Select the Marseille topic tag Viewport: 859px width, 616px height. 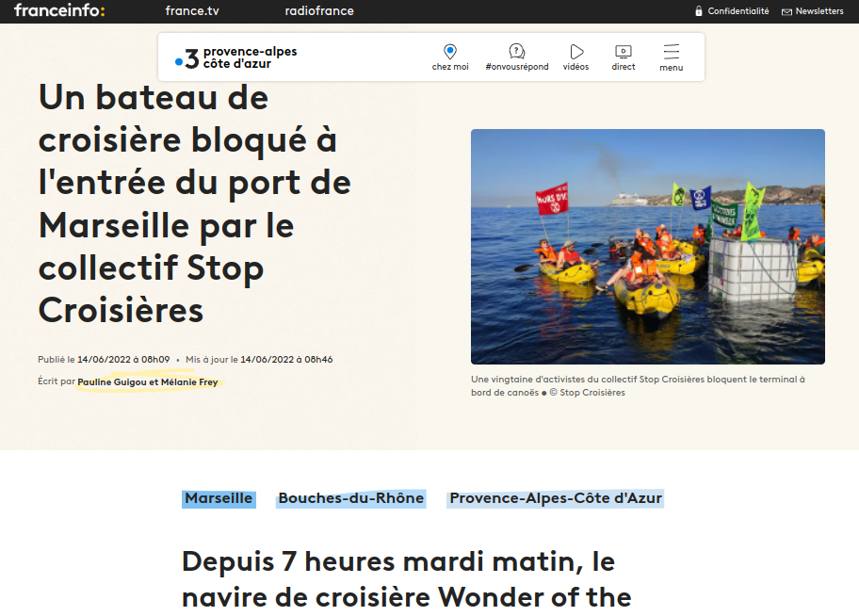[x=219, y=498]
